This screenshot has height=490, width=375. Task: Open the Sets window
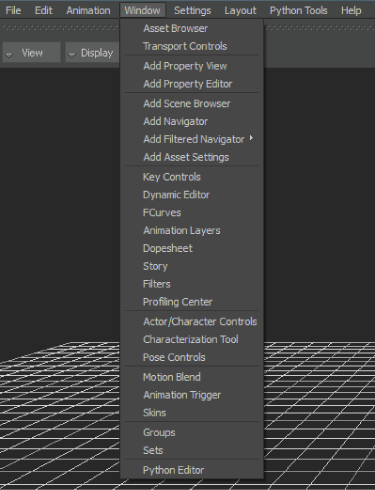pos(192,450)
